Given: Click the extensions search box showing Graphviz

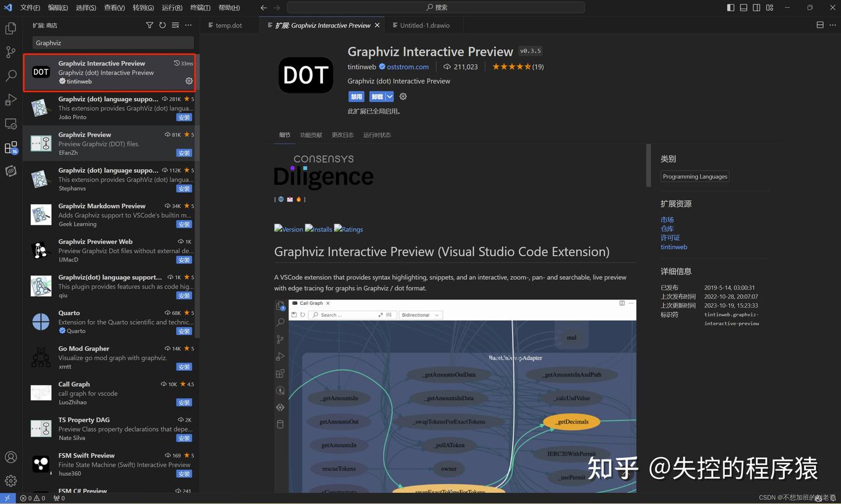Looking at the screenshot, I should pos(112,43).
